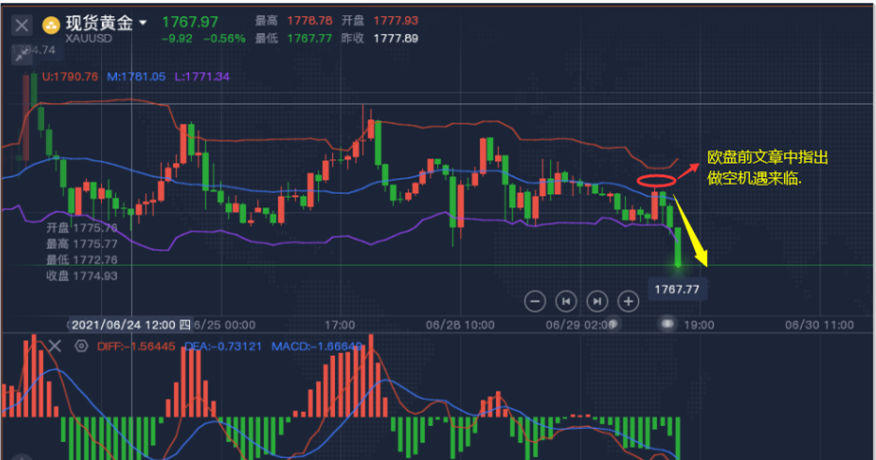Open the 现货黄金 instrument dropdown

[143, 22]
